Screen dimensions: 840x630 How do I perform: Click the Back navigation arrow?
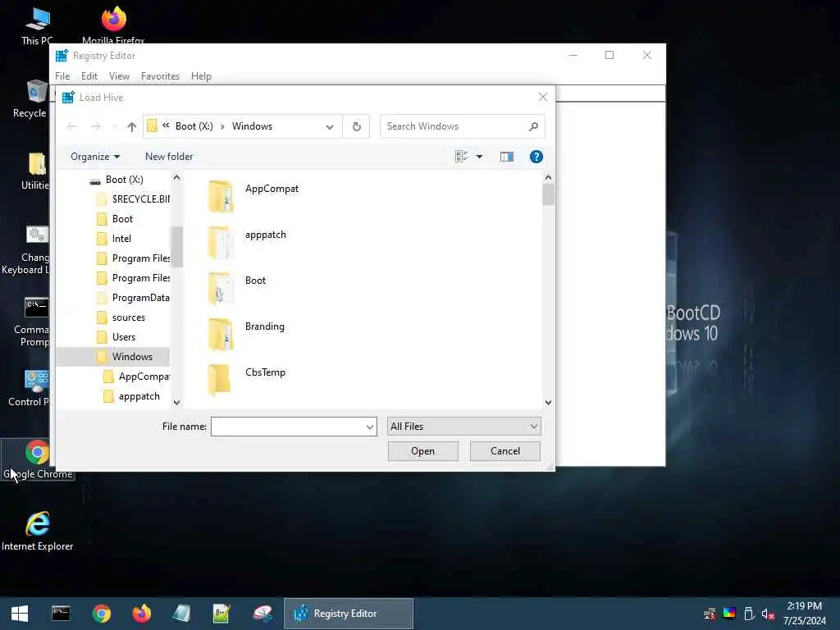tap(72, 126)
